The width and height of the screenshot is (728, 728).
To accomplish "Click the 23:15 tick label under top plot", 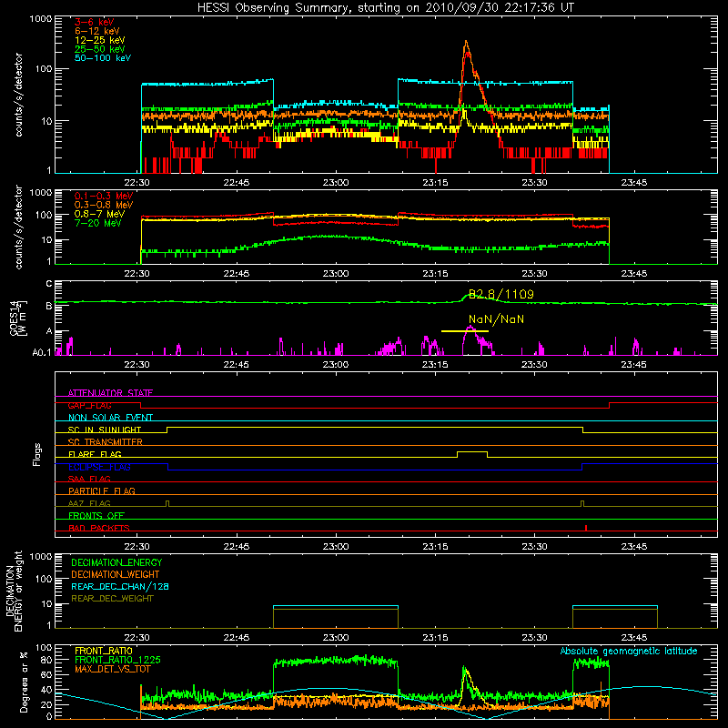I will point(435,183).
